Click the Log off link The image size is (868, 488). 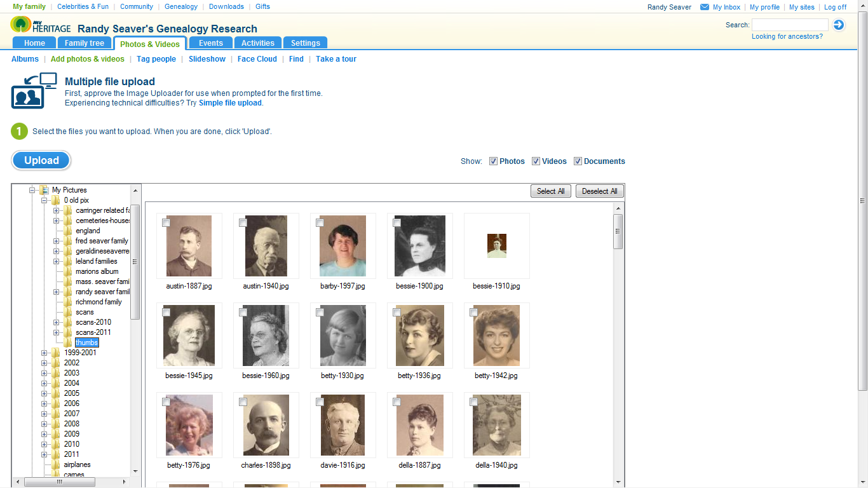(835, 8)
